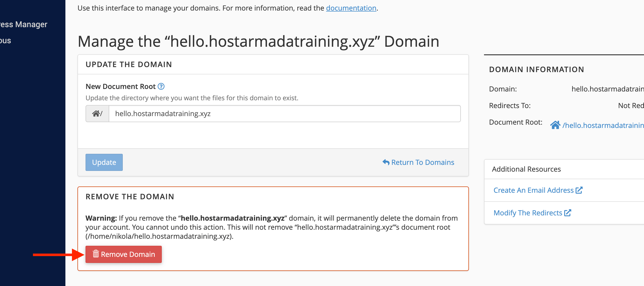Viewport: 644px width, 286px height.
Task: Open the documentation link
Action: pos(351,8)
